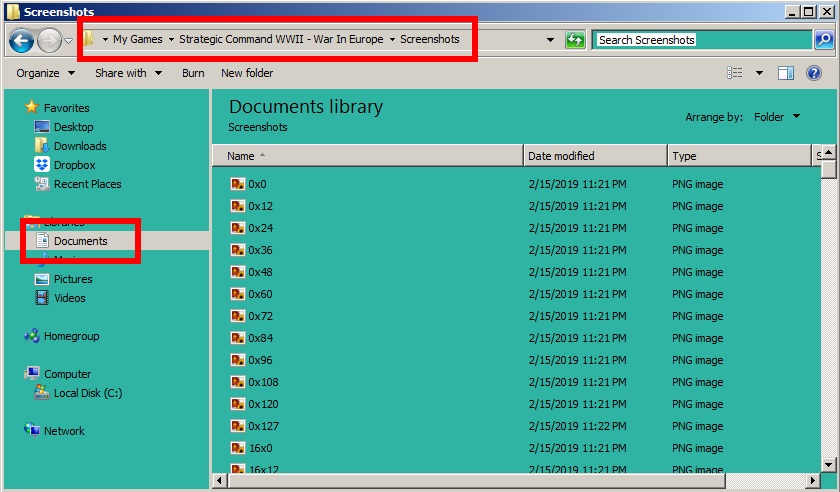Viewport: 840px width, 492px height.
Task: Click the green Refresh button
Action: point(575,40)
